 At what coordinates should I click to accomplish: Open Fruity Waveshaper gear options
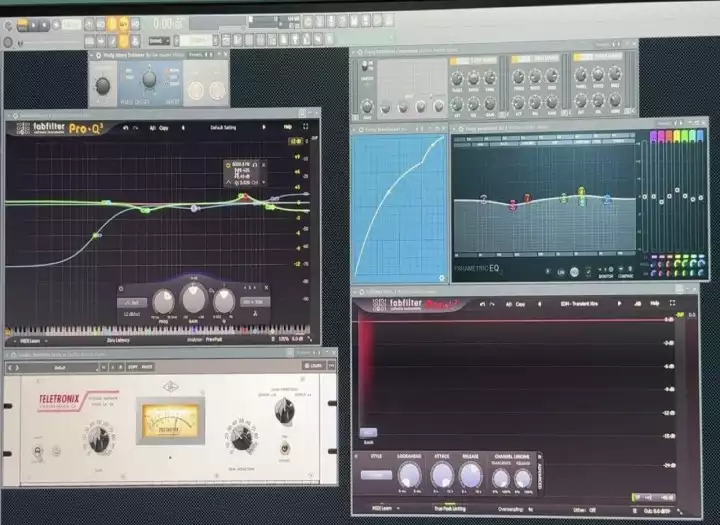[x=442, y=278]
